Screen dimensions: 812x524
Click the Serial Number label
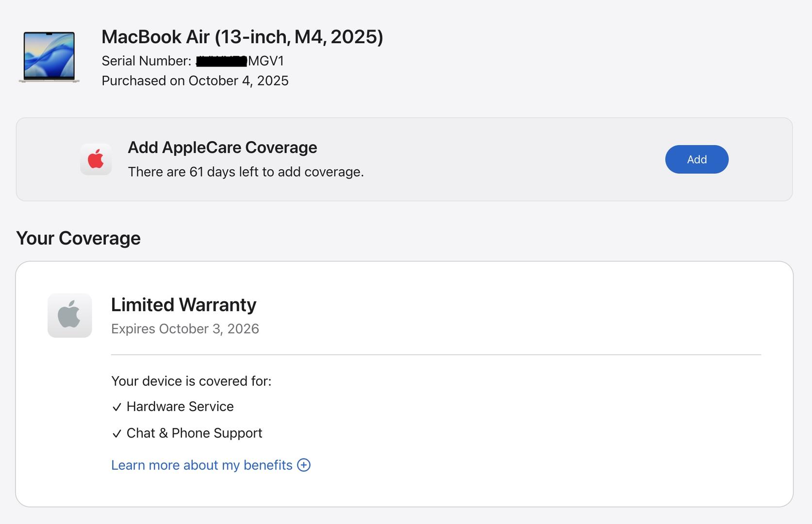(146, 61)
